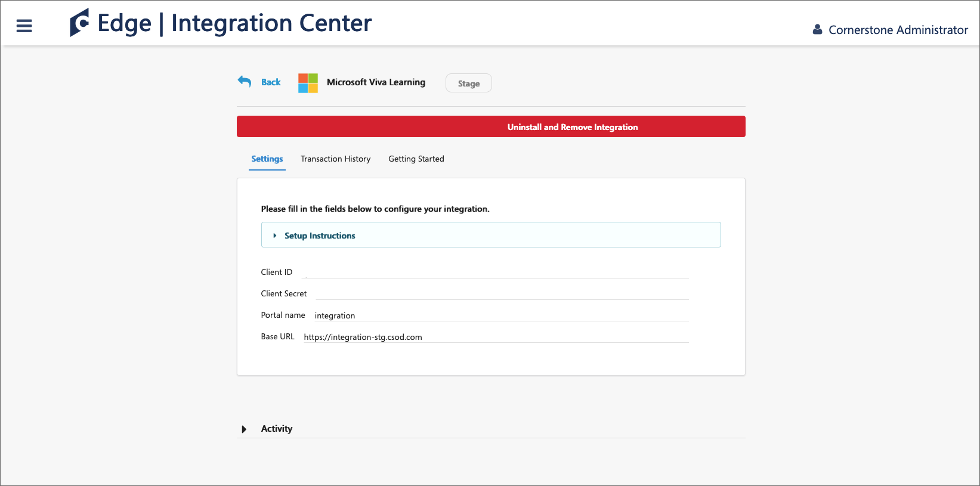Click the Base URL label

[x=277, y=336]
